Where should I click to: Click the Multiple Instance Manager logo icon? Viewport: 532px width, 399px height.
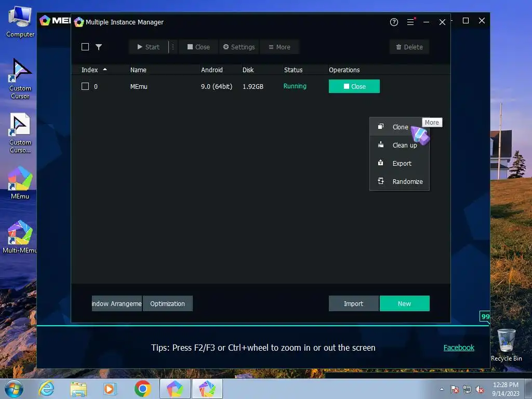tap(79, 22)
